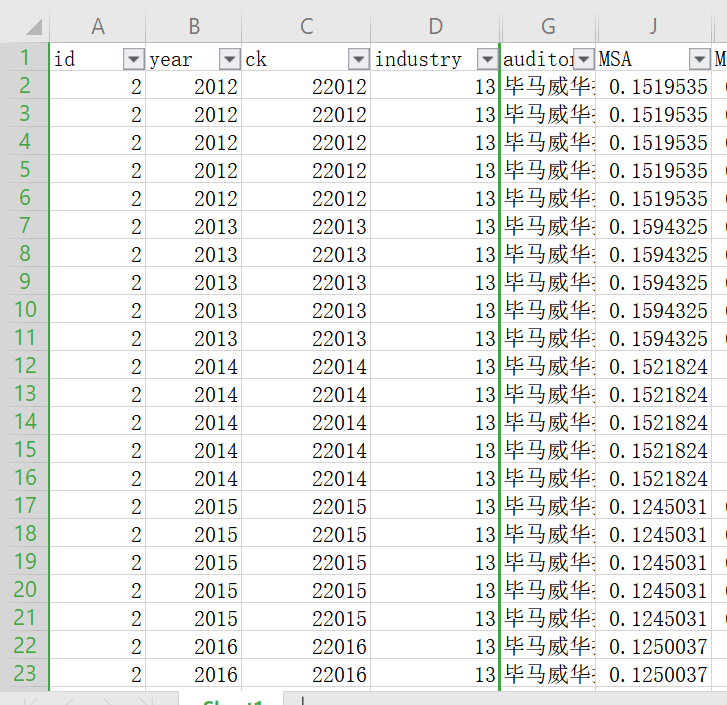The image size is (727, 705).
Task: Click MSA value 0.1594325 in row 11
Action: tap(653, 338)
